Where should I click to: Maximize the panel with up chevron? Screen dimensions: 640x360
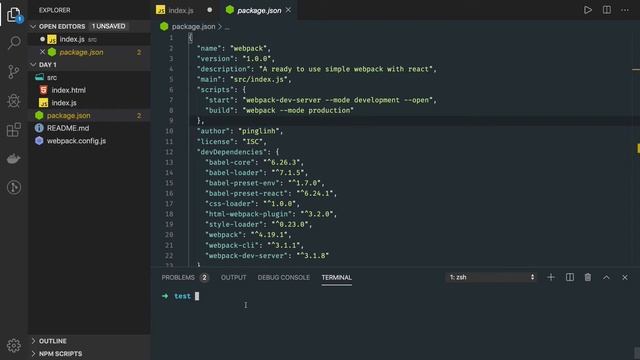click(606, 277)
